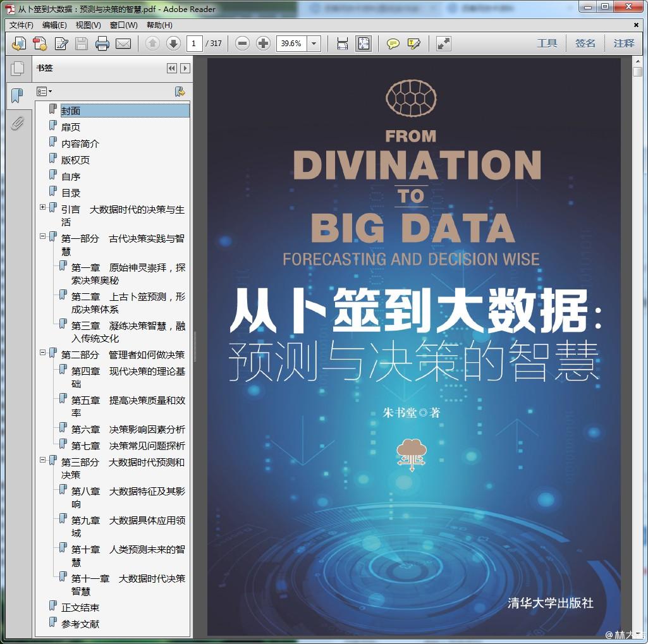The width and height of the screenshot is (648, 644).
Task: Open the 工具 pane
Action: point(547,43)
